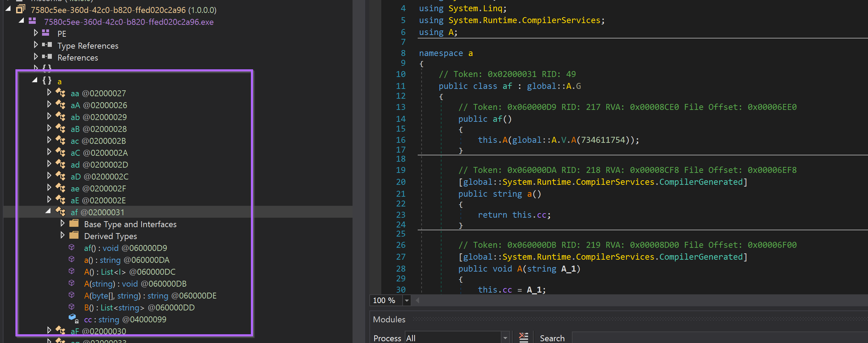Open the 100 % zoom dropdown
This screenshot has width=868, height=343.
tap(406, 300)
